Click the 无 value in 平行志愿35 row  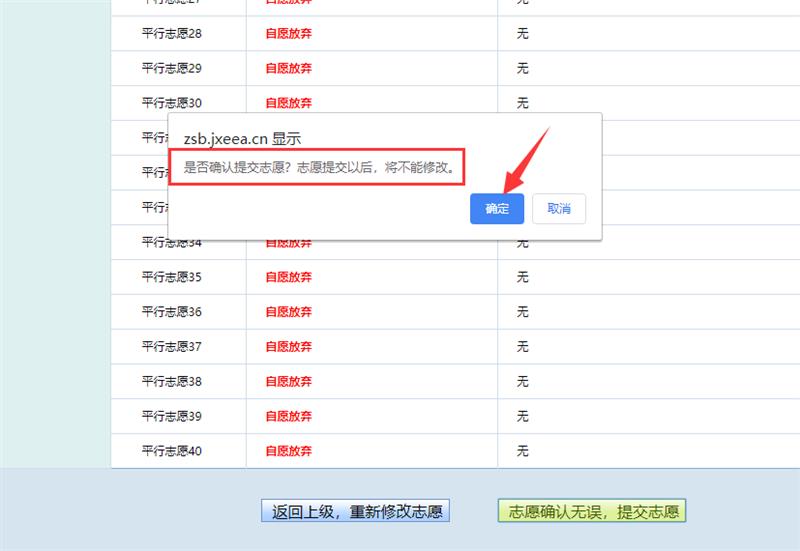click(522, 277)
